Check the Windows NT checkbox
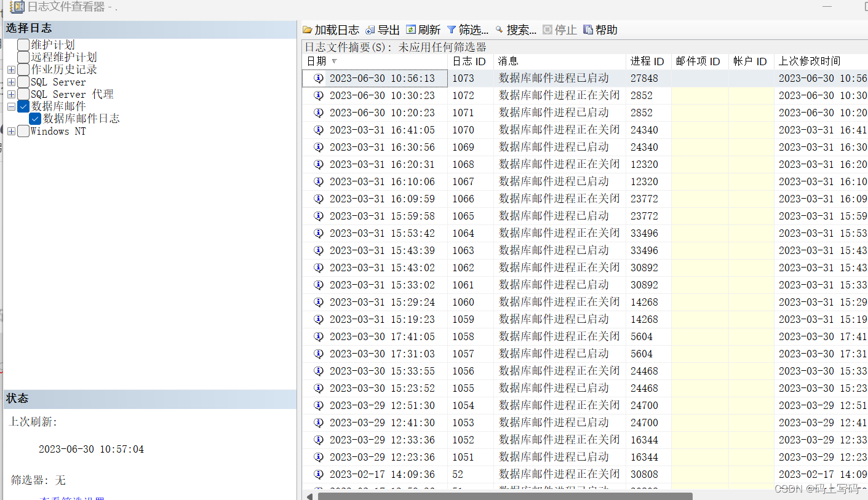The image size is (868, 500). pyautogui.click(x=23, y=131)
